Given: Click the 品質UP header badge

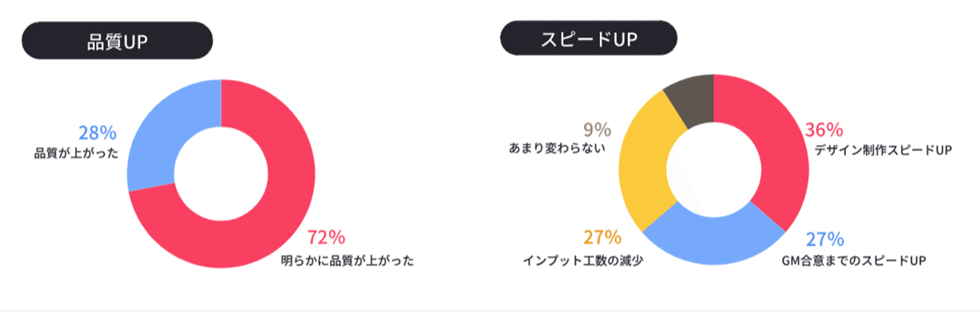Looking at the screenshot, I should (x=117, y=41).
